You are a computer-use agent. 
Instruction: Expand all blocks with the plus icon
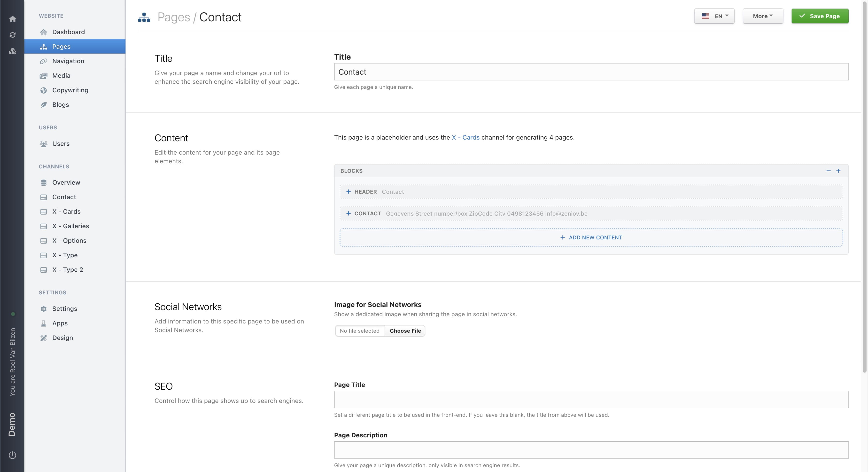[x=839, y=171]
